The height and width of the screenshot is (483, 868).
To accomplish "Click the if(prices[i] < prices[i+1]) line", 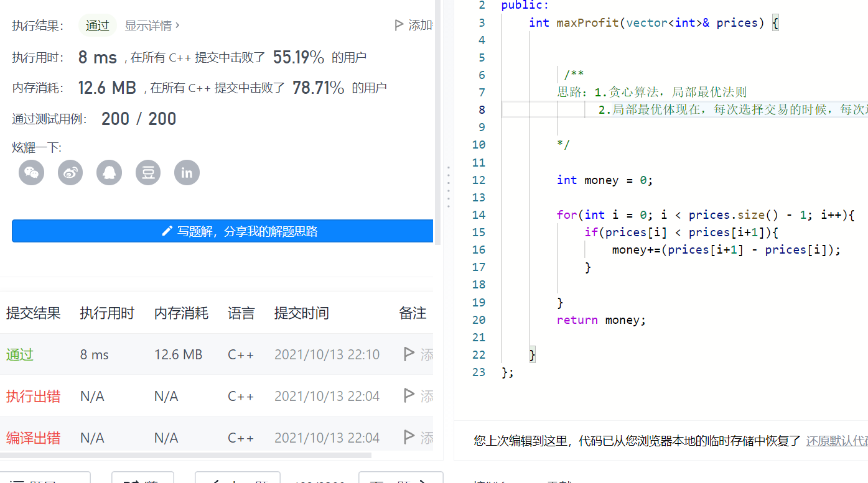I will point(682,232).
